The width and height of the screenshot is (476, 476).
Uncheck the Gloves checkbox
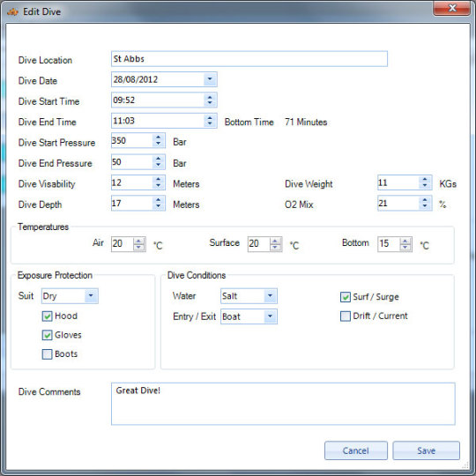(47, 335)
